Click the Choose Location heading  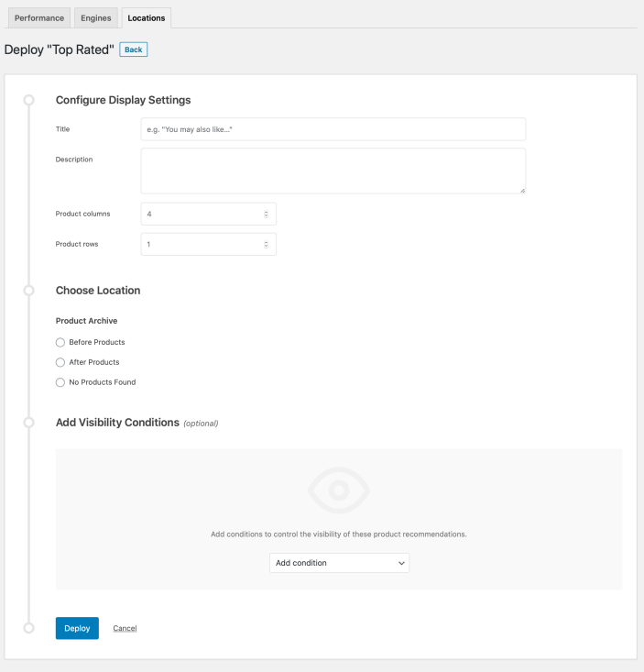pyautogui.click(x=98, y=290)
